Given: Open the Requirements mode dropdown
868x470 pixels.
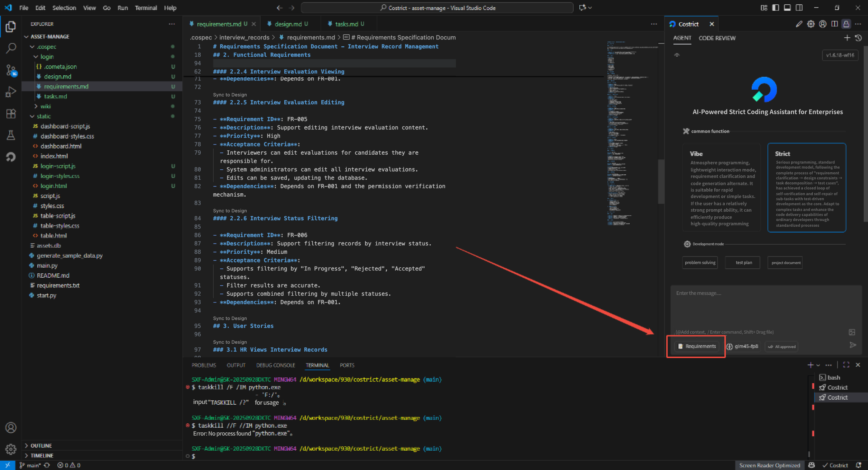Looking at the screenshot, I should pyautogui.click(x=696, y=346).
